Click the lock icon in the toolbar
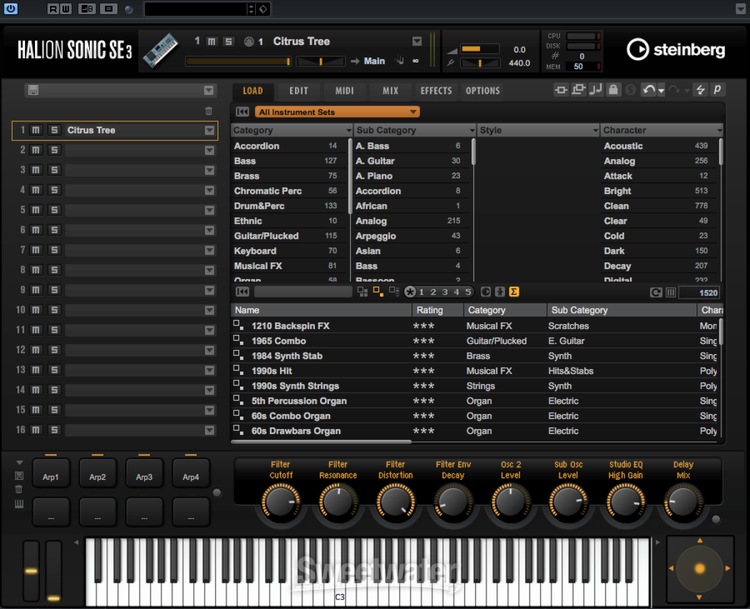Screen dimensions: 750x609 click(614, 90)
